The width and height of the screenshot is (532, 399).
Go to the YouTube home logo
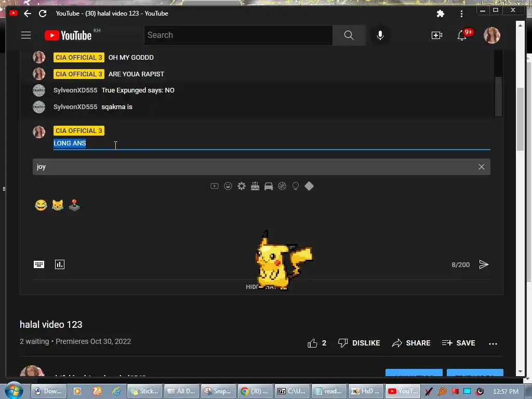68,35
